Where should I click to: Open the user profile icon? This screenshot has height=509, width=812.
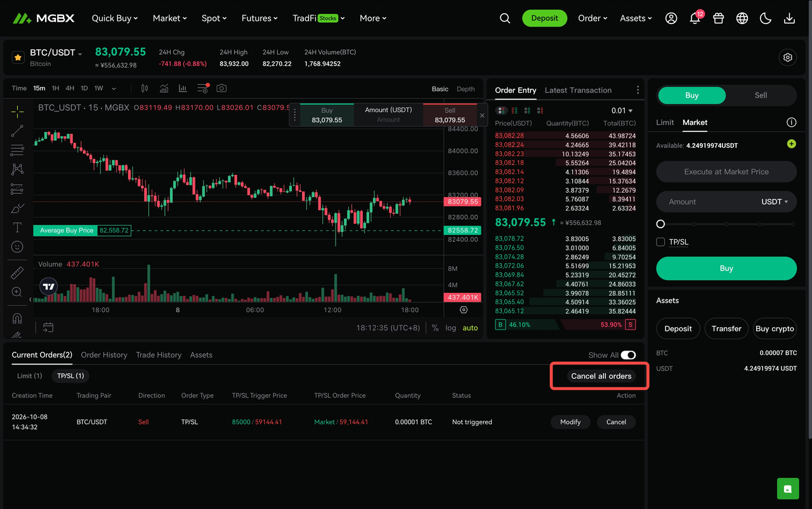671,18
